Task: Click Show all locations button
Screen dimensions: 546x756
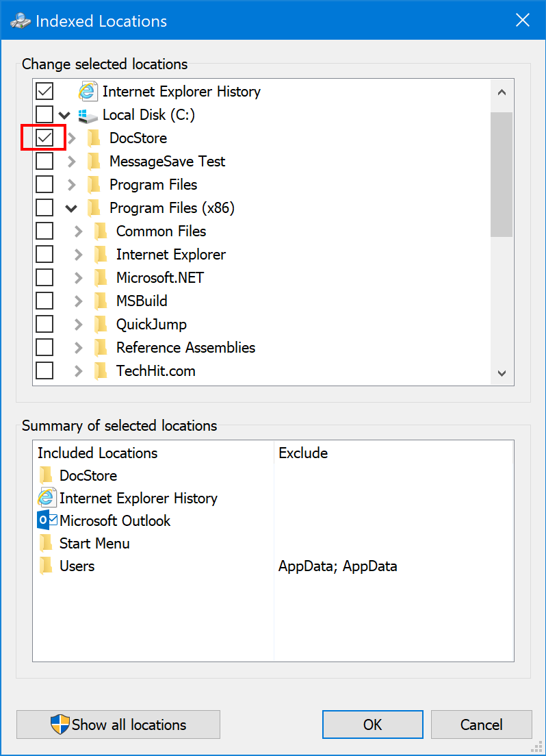Action: click(x=118, y=724)
